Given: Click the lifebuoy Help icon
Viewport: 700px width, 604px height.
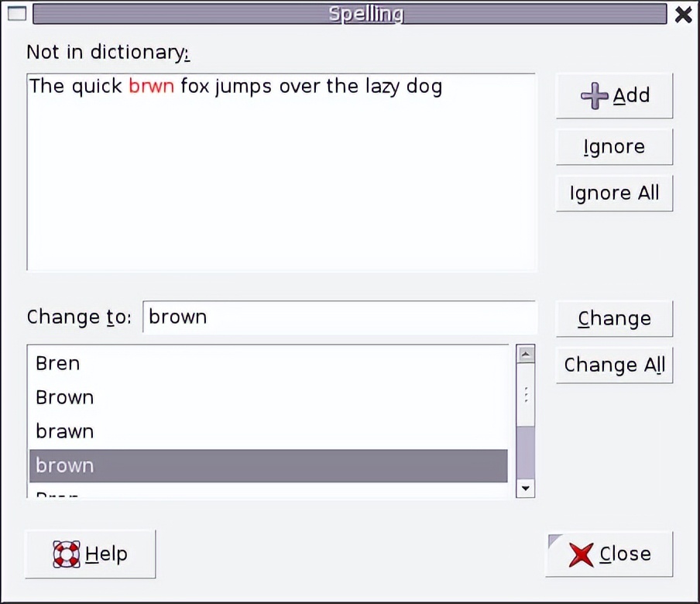Looking at the screenshot, I should pyautogui.click(x=67, y=554).
